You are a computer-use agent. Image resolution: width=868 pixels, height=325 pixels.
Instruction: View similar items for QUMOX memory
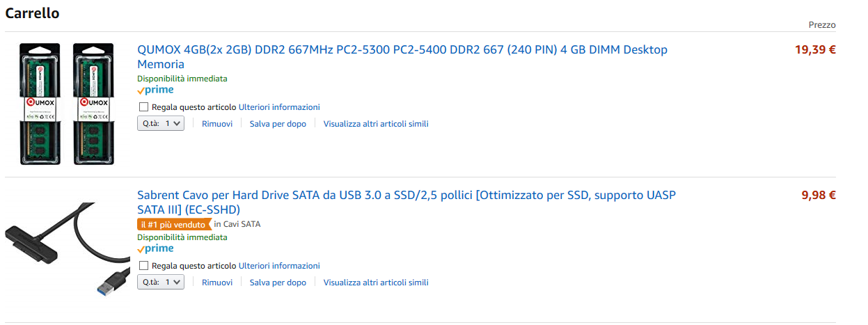[x=376, y=124]
